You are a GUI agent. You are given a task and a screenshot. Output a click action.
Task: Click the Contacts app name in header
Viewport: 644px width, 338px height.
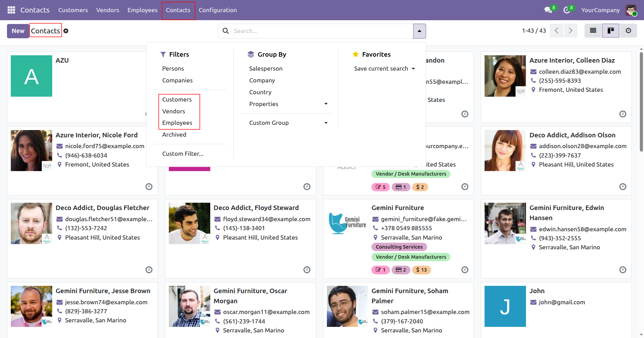(x=35, y=10)
